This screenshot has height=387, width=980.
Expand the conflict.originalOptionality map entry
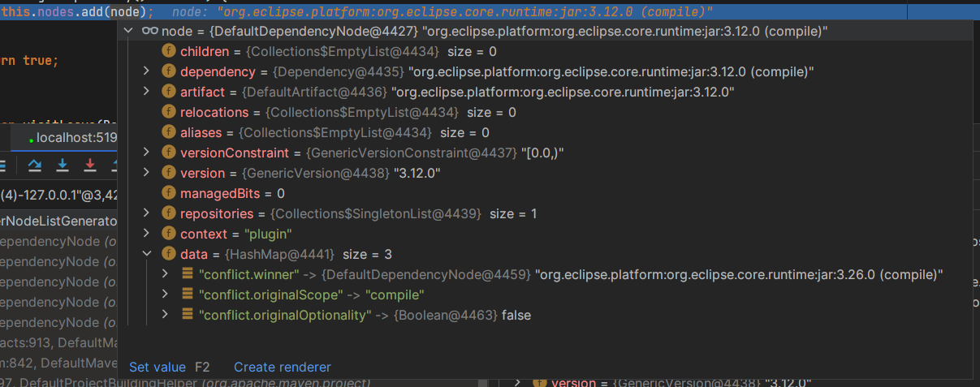tap(166, 315)
